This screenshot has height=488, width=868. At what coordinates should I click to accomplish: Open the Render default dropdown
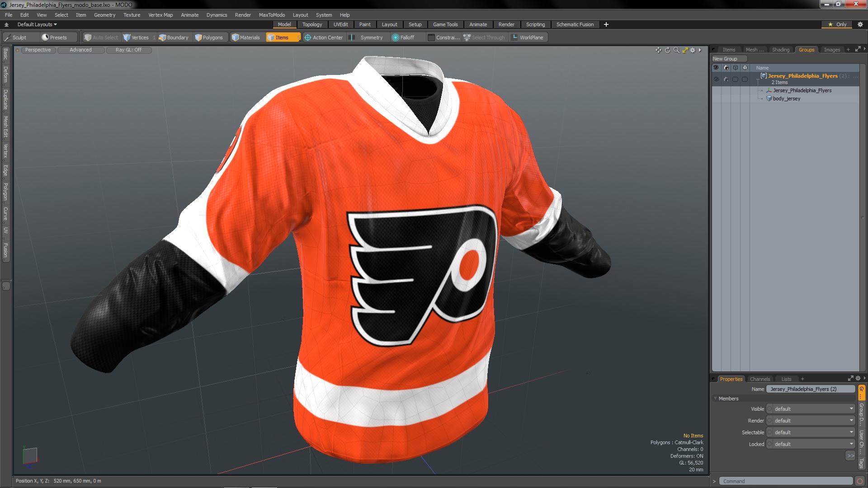click(x=811, y=421)
